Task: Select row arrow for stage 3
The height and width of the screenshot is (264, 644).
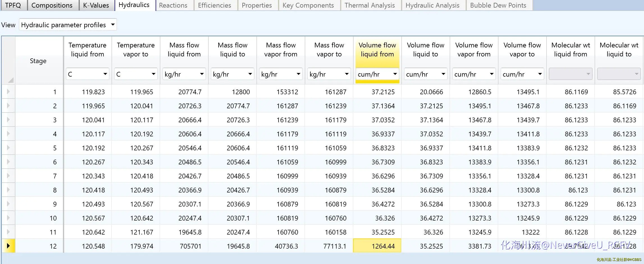Action: [x=8, y=120]
